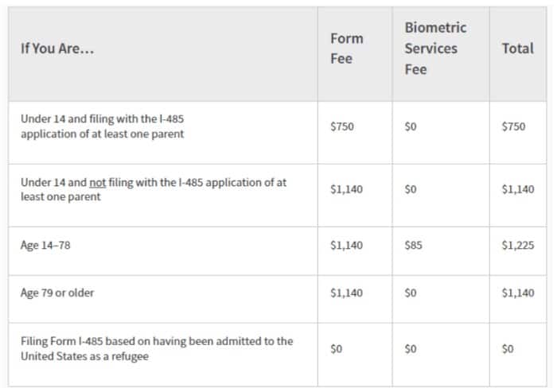Click the 'Biometric Services Fee' header
Viewport: 557px width, 392px height.
[x=435, y=49]
